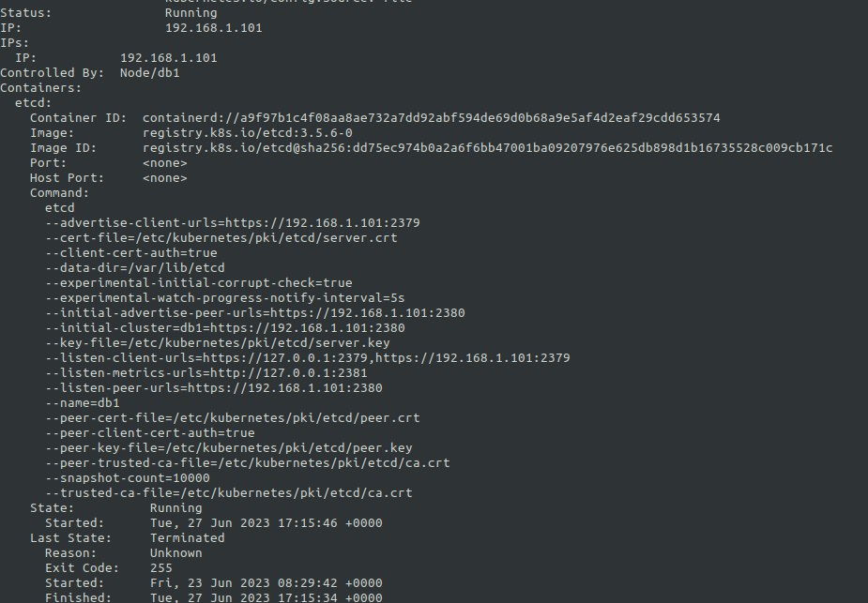Click the --data-dir=/var/lib/etcd line

[x=134, y=268]
